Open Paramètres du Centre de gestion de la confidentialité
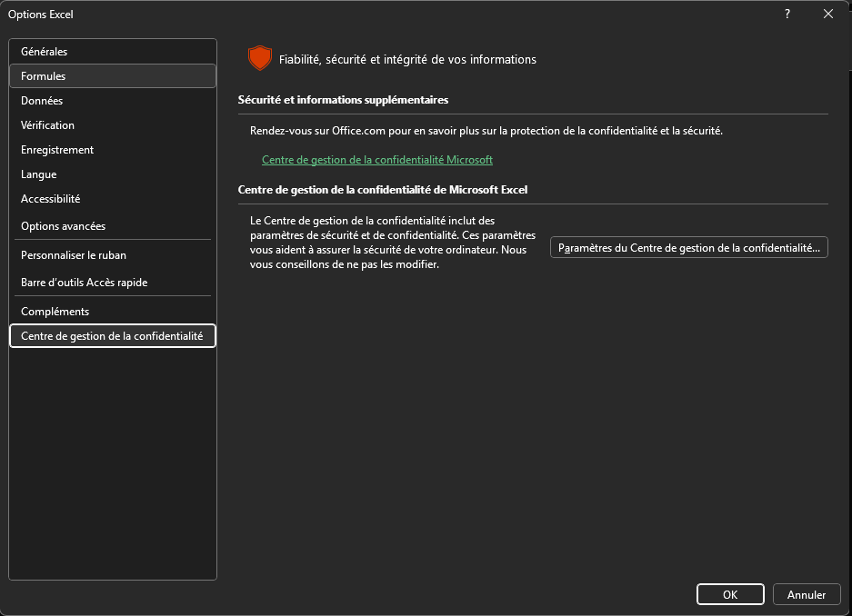 pyautogui.click(x=689, y=247)
